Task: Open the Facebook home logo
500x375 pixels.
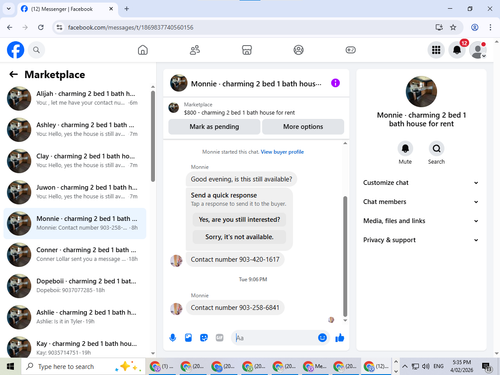Action: 15,50
